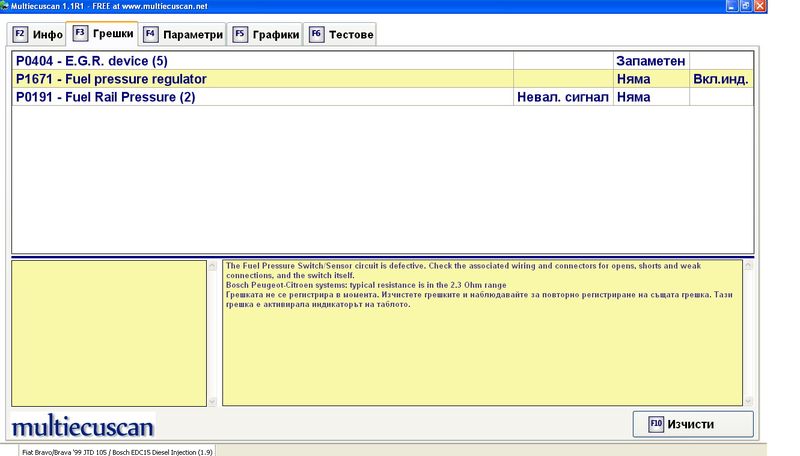
Task: Click the F6 key icon
Action: click(x=317, y=35)
